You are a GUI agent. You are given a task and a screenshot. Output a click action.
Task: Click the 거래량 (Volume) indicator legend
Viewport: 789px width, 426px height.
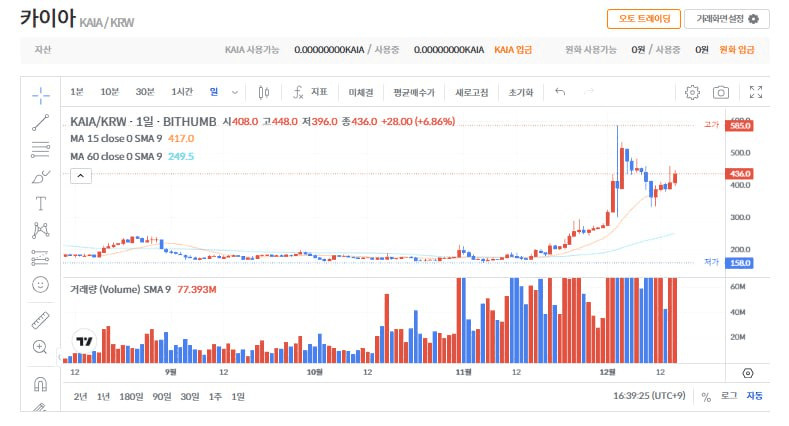point(143,289)
